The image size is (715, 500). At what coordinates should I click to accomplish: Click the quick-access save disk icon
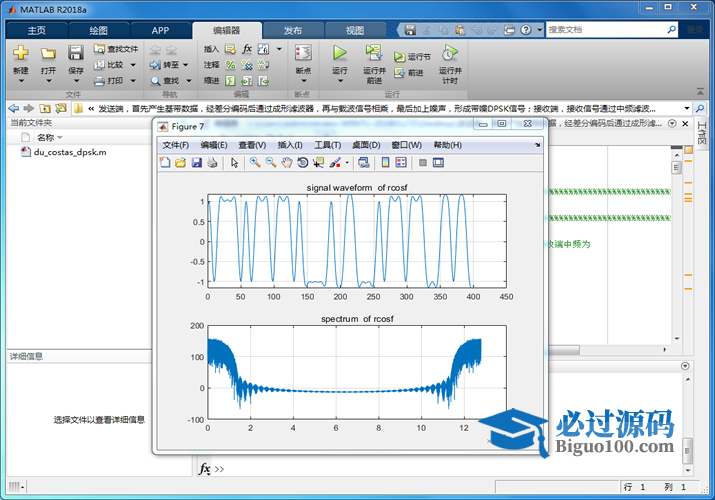[410, 30]
